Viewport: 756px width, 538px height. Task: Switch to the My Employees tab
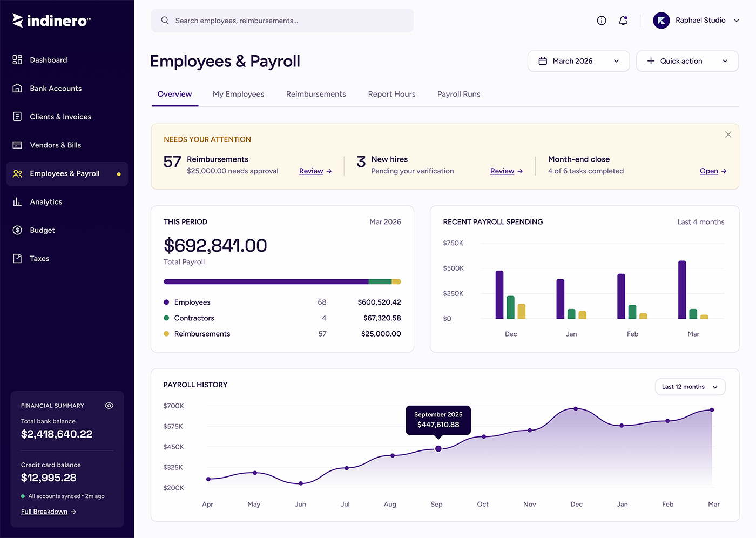click(238, 94)
